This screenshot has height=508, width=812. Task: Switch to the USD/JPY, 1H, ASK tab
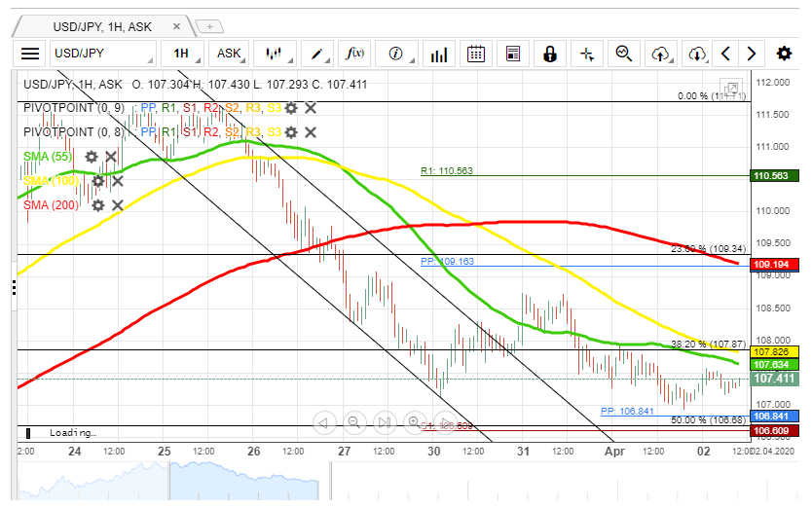pyautogui.click(x=103, y=24)
